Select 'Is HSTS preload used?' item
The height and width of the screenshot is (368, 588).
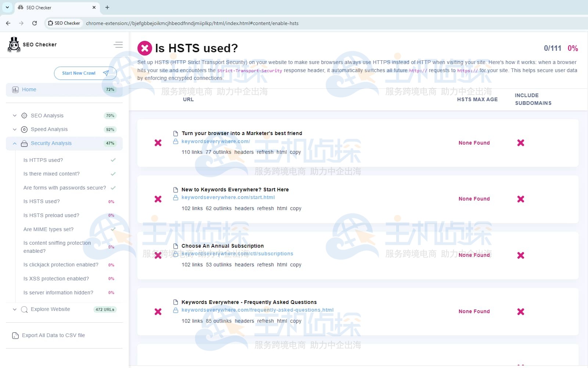pyautogui.click(x=51, y=215)
